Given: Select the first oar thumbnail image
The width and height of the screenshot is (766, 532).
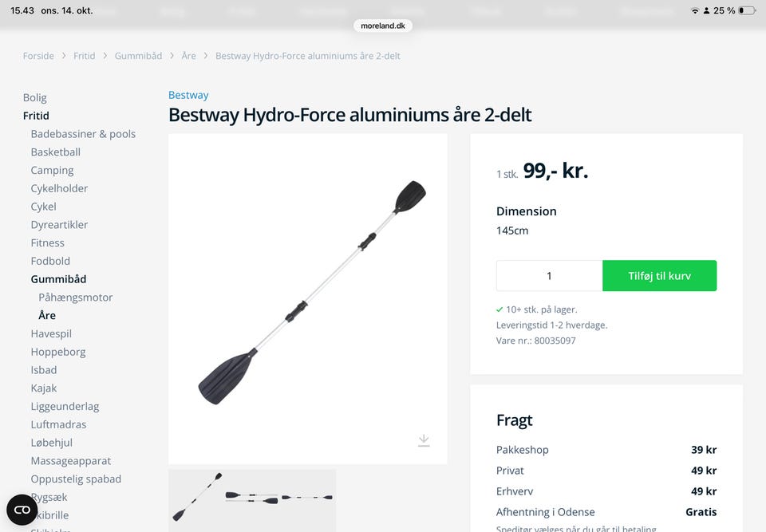Looking at the screenshot, I should [x=197, y=496].
